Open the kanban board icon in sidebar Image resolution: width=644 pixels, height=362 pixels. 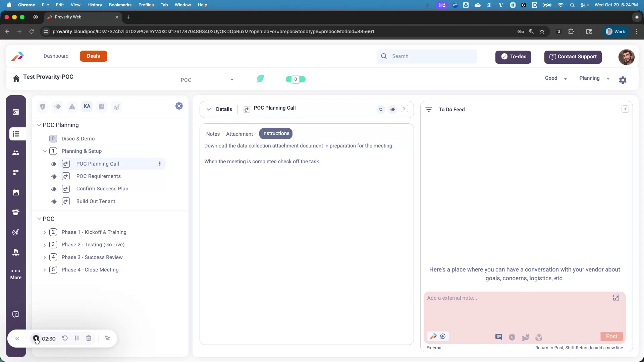click(16, 172)
